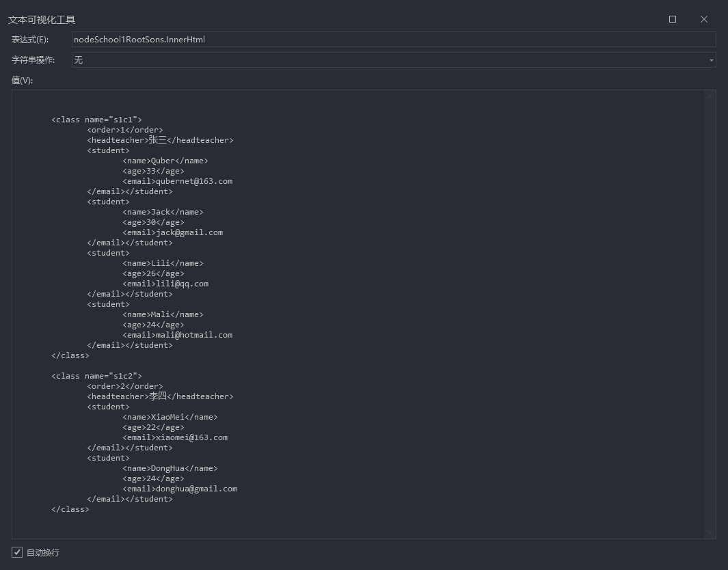Click the name Jack line
728x570 pixels.
click(x=163, y=212)
